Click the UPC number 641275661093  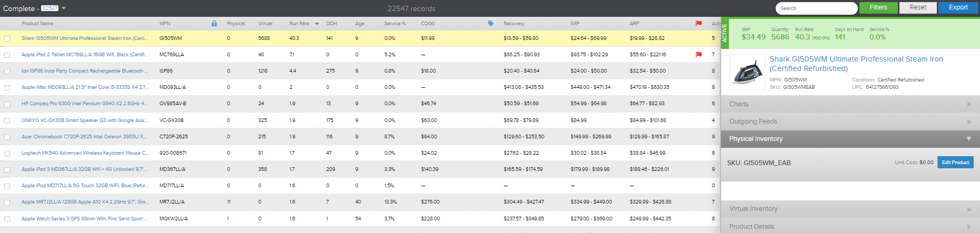pyautogui.click(x=882, y=87)
